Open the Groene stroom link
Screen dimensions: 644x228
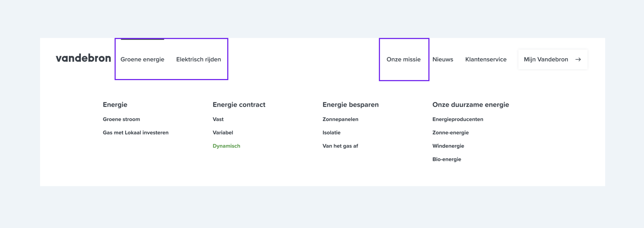click(x=121, y=119)
